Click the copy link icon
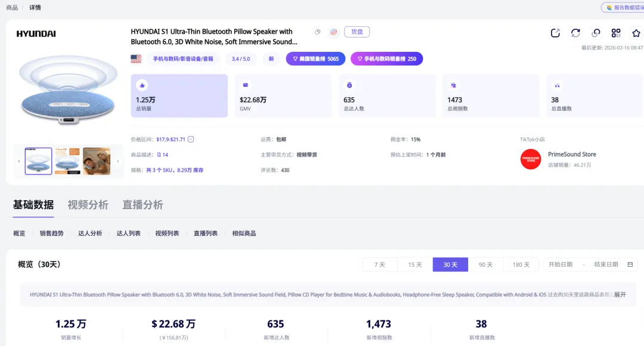This screenshot has height=346, width=644. (x=596, y=33)
